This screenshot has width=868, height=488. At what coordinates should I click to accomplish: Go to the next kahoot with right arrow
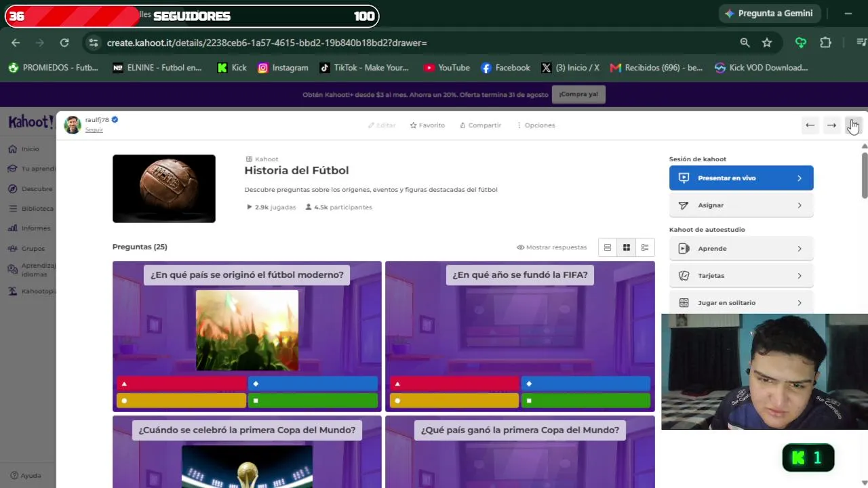click(831, 125)
